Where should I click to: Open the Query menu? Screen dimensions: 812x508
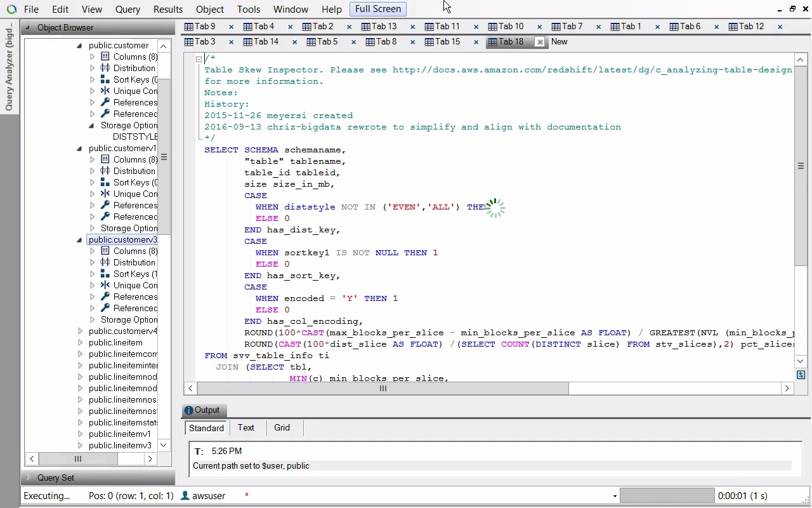pos(128,10)
